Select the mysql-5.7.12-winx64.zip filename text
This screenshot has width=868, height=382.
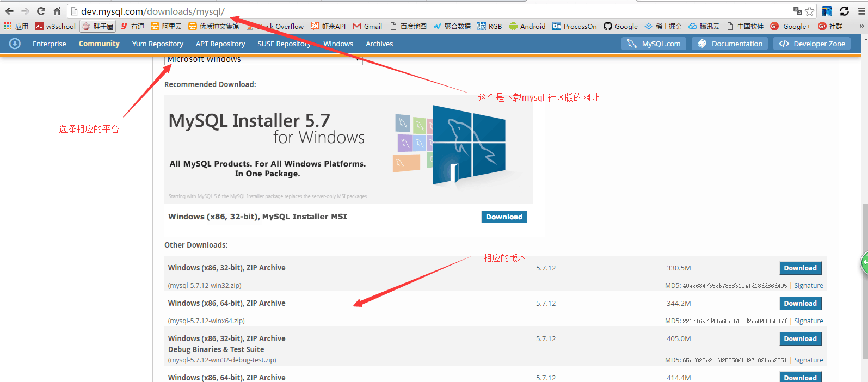coord(206,321)
